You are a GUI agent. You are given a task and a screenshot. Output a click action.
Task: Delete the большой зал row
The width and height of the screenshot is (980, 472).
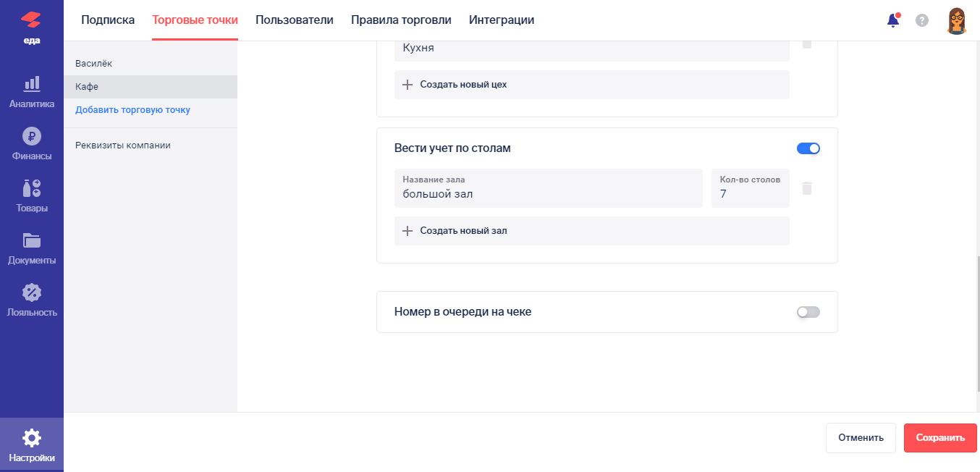click(807, 188)
